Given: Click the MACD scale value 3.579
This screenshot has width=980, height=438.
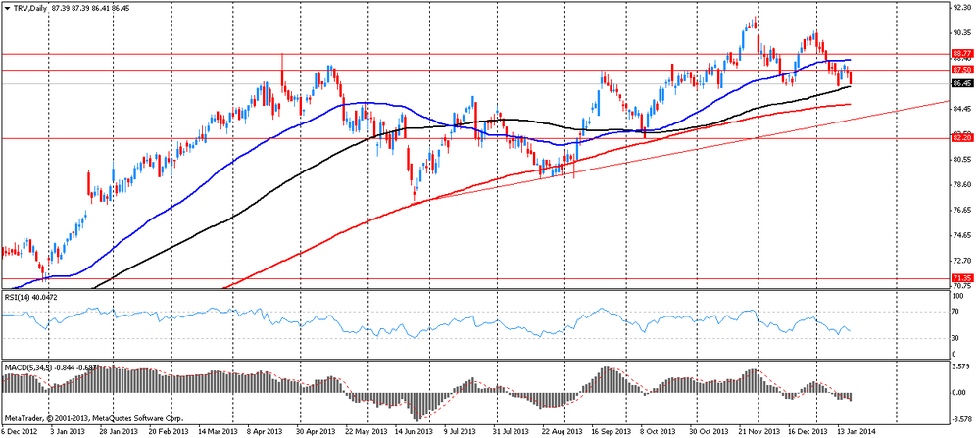Looking at the screenshot, I should click(x=960, y=365).
